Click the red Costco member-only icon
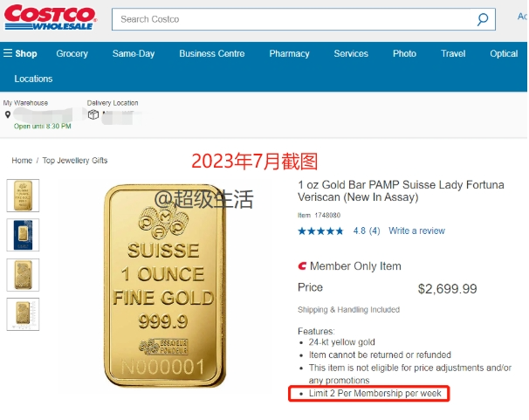This screenshot has width=529, height=420. (x=302, y=266)
